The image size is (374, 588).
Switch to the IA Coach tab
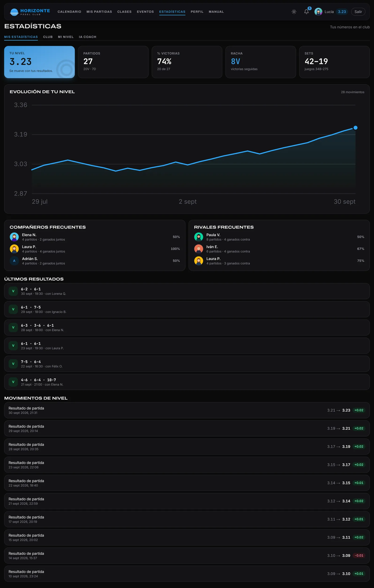[x=87, y=37]
